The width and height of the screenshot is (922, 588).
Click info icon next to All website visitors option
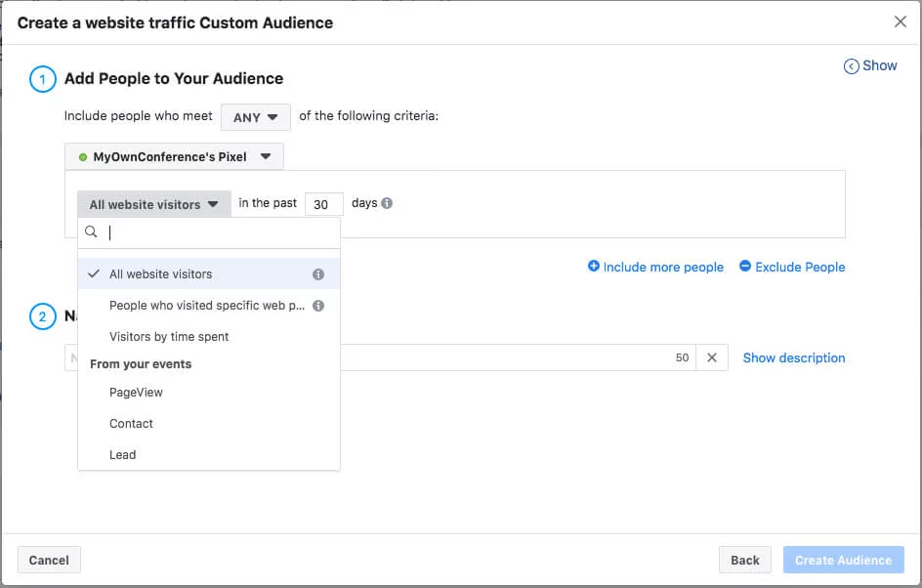[317, 274]
